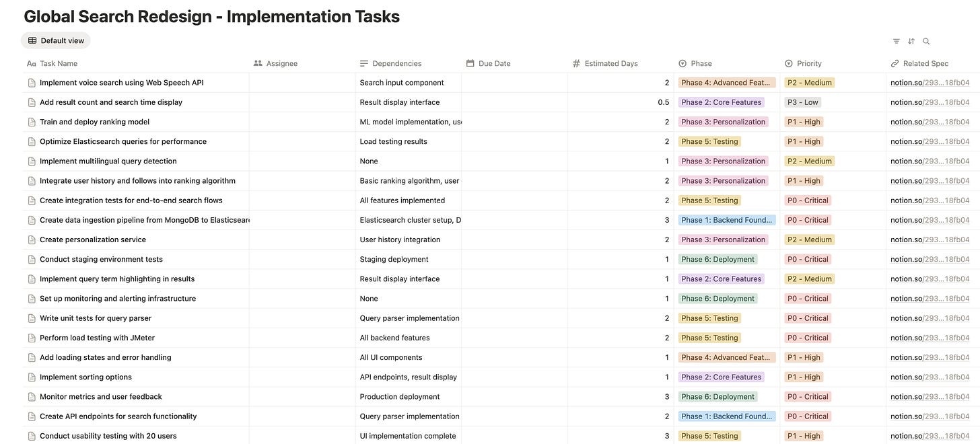The height and width of the screenshot is (444, 980).
Task: Open the page icon beside Implement voice search task
Action: 30,82
